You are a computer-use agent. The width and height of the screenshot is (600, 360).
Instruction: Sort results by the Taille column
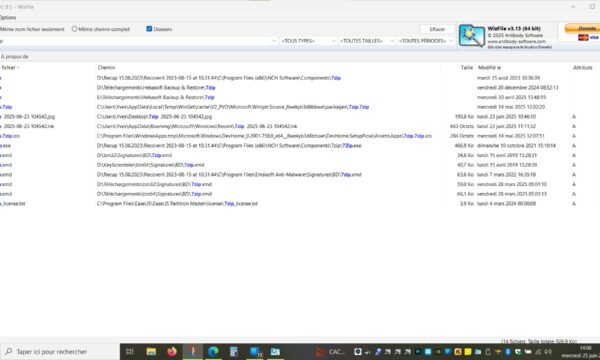466,68
